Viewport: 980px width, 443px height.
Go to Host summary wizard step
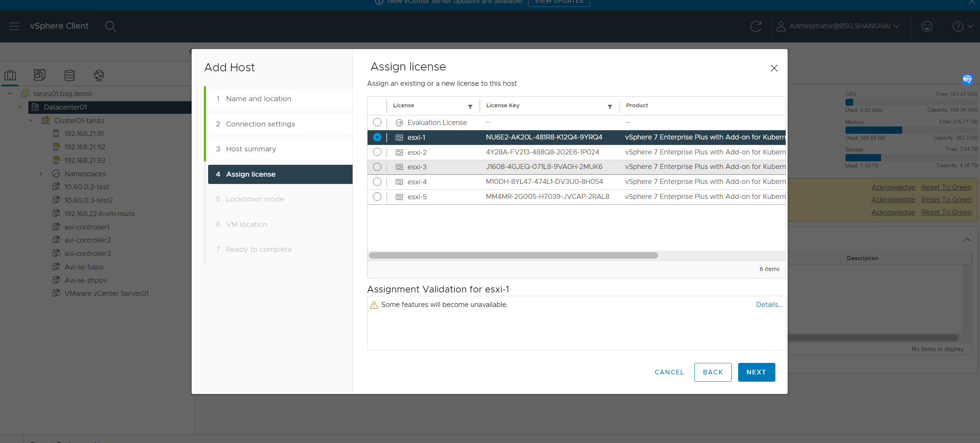[251, 149]
